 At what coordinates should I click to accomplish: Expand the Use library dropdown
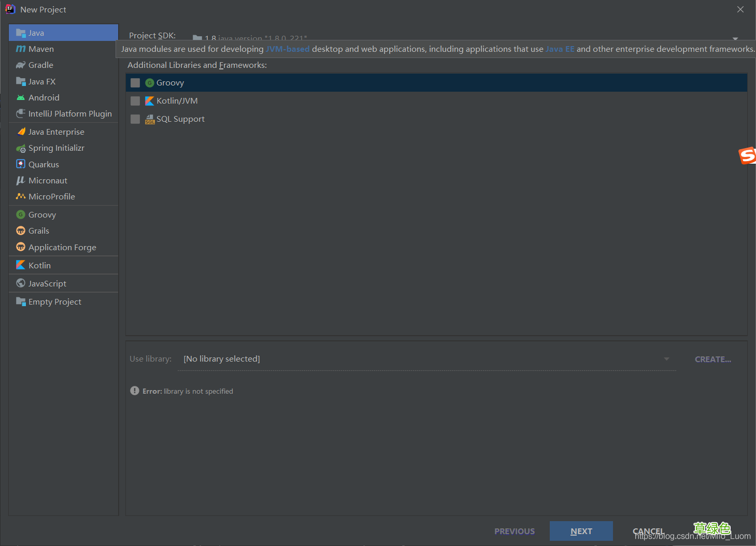(x=666, y=359)
